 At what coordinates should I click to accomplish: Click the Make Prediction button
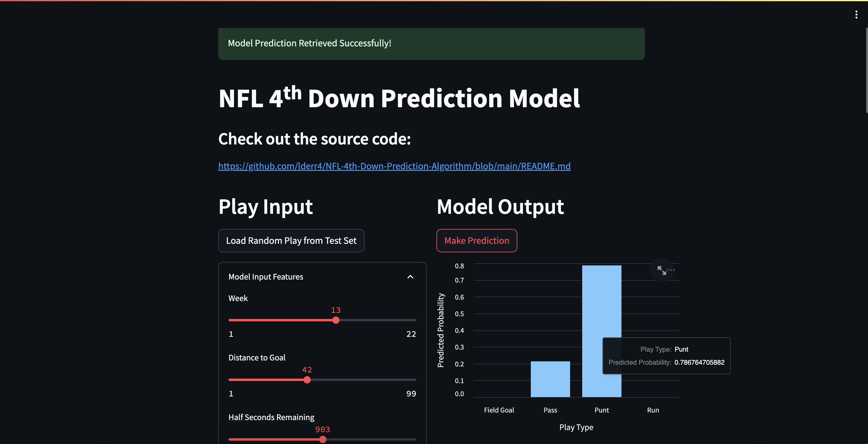pos(476,240)
